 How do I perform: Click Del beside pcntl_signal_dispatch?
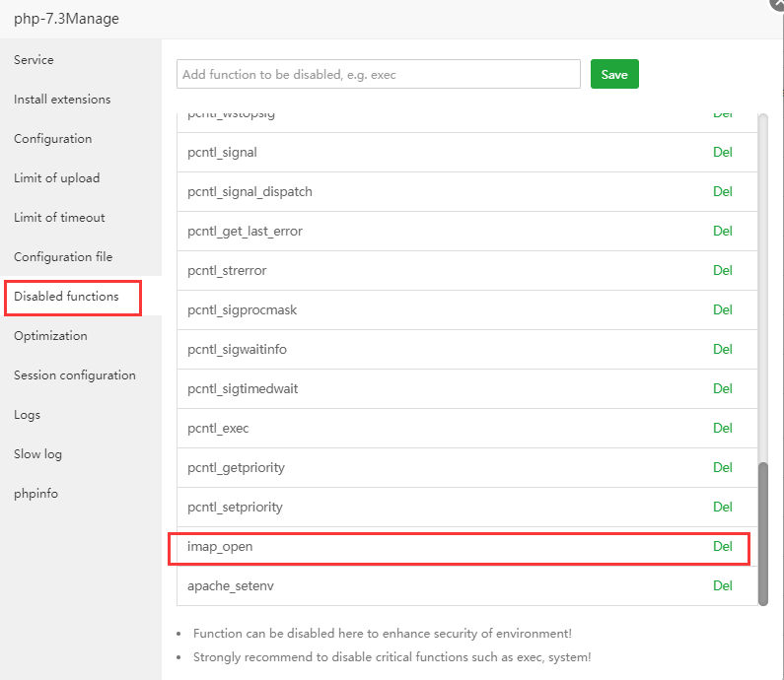pyautogui.click(x=723, y=191)
